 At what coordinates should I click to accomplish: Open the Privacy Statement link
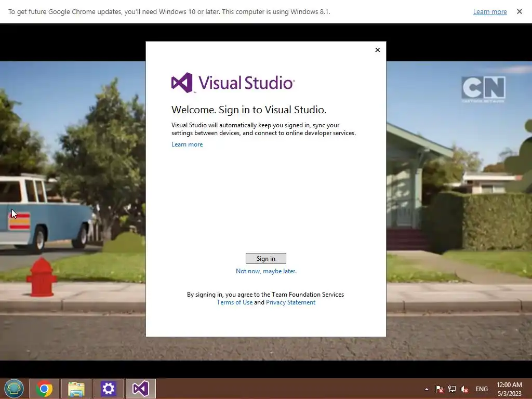[x=290, y=302]
